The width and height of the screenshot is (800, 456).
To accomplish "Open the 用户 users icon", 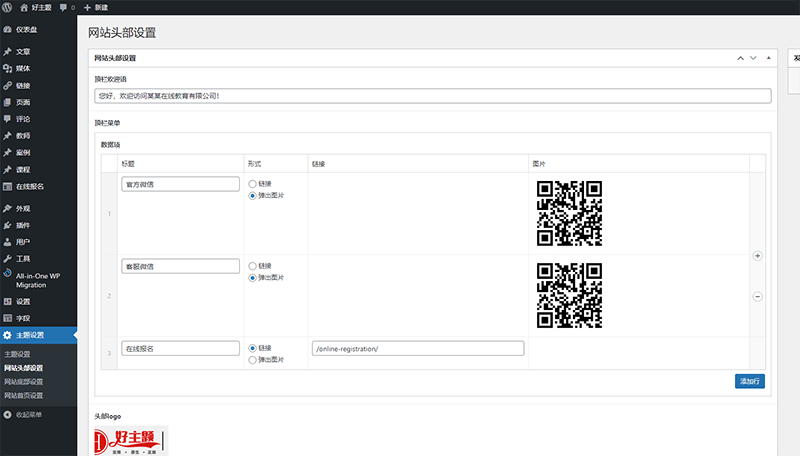I will tap(7, 242).
